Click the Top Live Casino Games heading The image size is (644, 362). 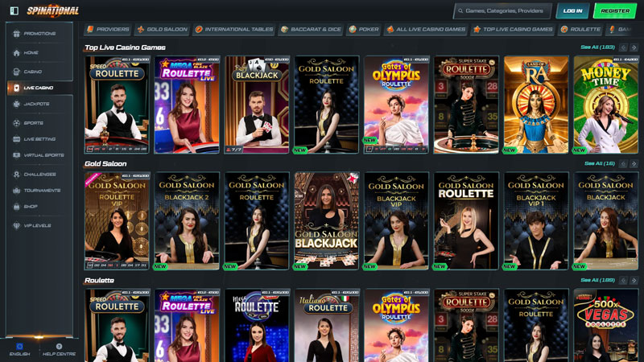tap(125, 47)
